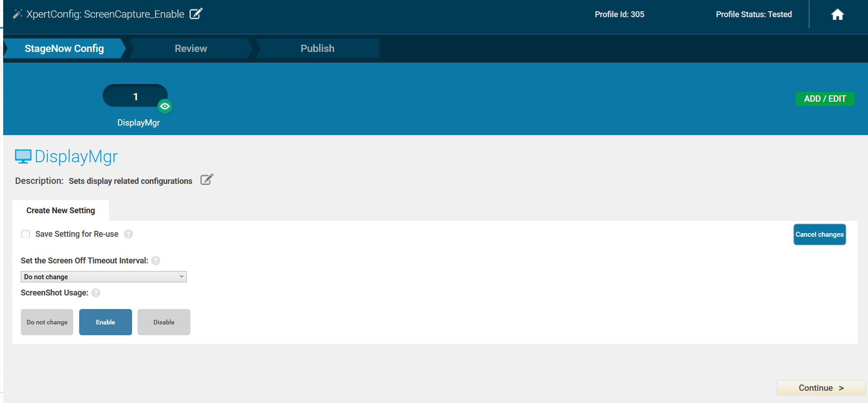The height and width of the screenshot is (403, 868).
Task: Open Screen Off Timeout Interval dropdown
Action: tap(104, 276)
